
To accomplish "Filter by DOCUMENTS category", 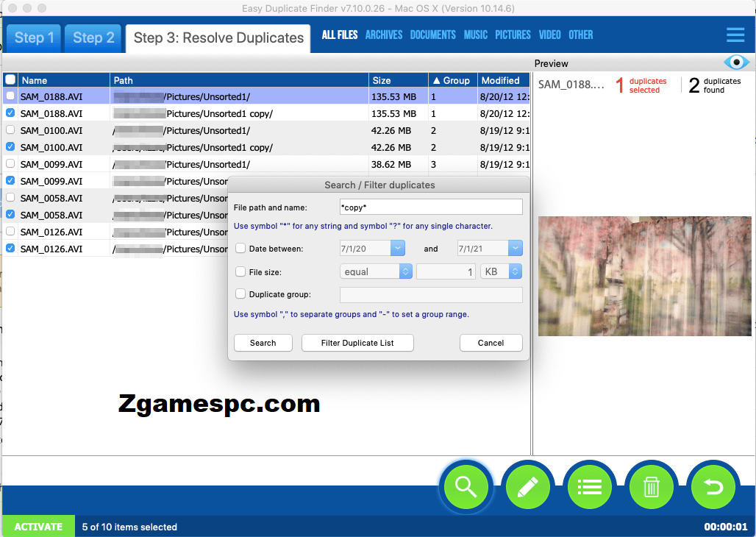I will point(433,35).
